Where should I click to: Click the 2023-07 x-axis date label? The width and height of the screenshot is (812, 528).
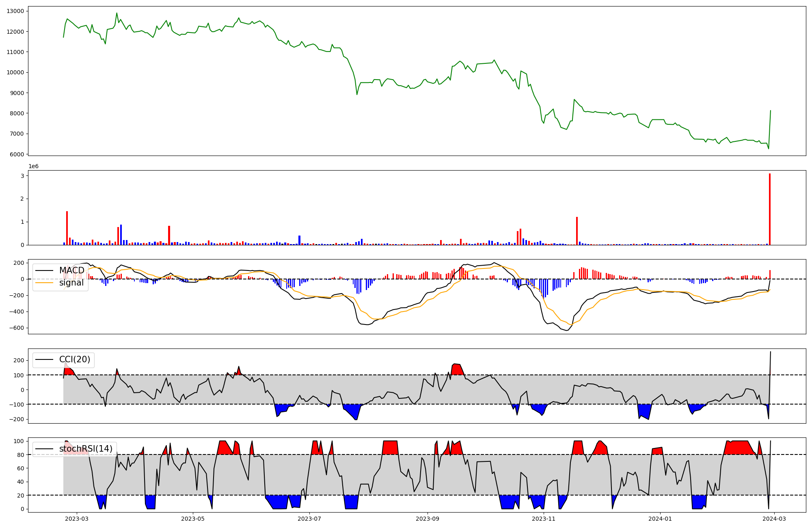pos(309,519)
